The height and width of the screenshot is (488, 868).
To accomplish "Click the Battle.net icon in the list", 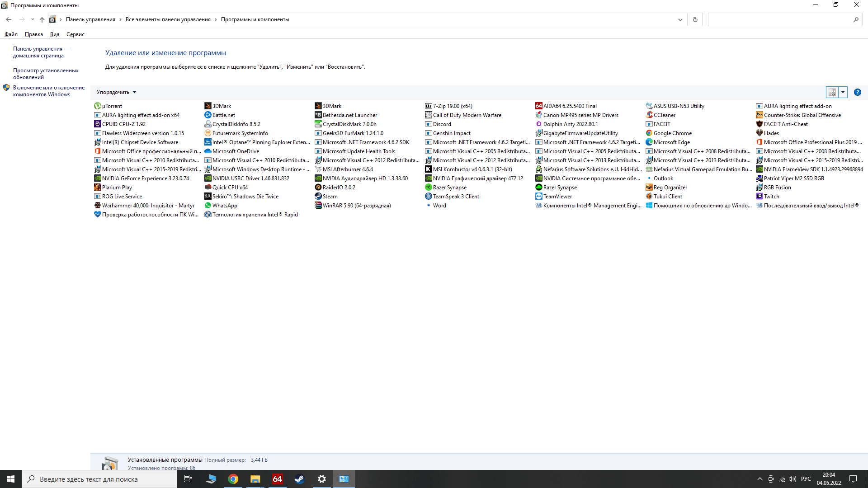I will pos(208,115).
